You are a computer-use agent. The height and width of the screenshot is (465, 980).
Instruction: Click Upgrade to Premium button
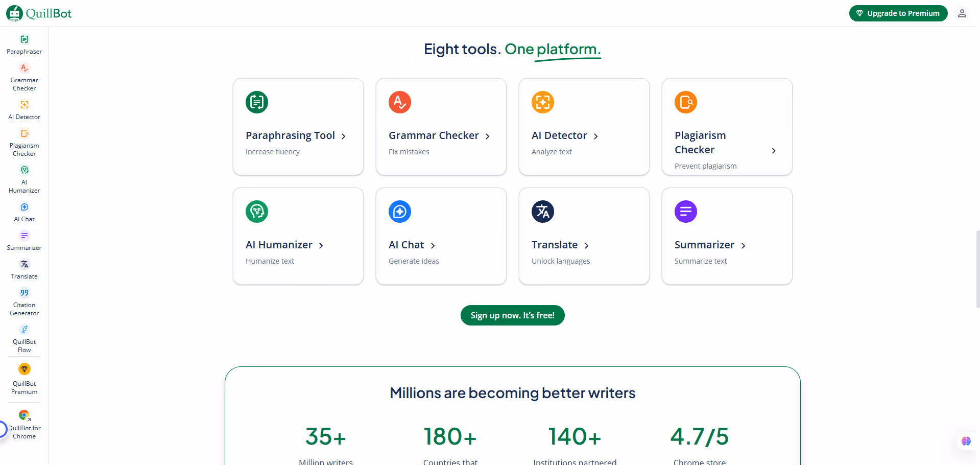898,13
